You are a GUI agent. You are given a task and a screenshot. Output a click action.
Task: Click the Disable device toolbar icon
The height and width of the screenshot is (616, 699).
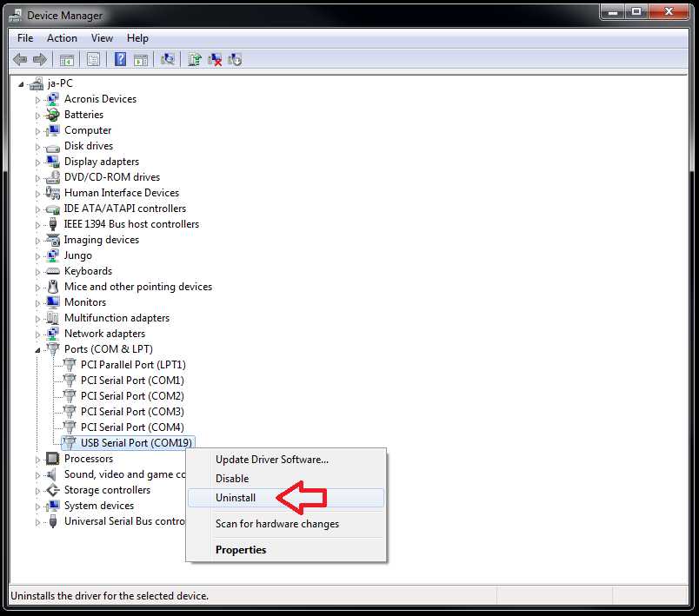[x=235, y=59]
